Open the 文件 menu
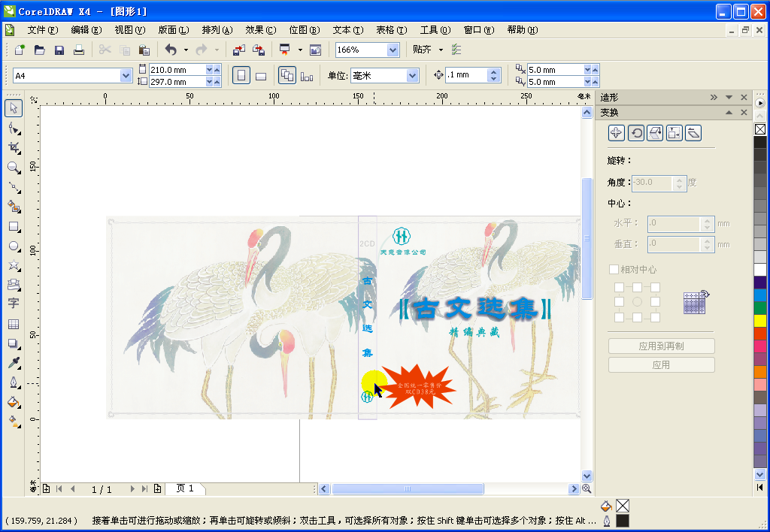This screenshot has width=770, height=532. click(x=43, y=30)
